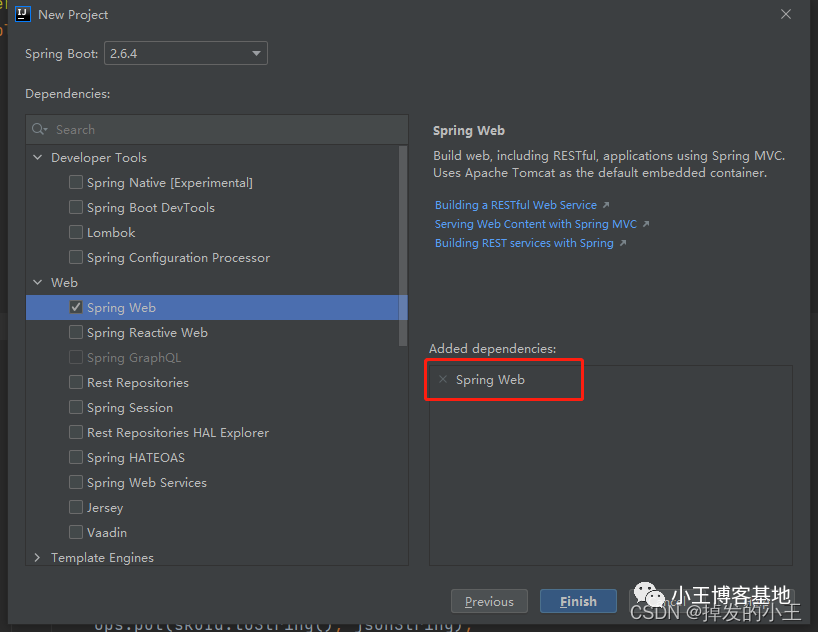Click arrow icon next to Serving Web Content link
Viewport: 818px width, 632px height.
coord(646,224)
